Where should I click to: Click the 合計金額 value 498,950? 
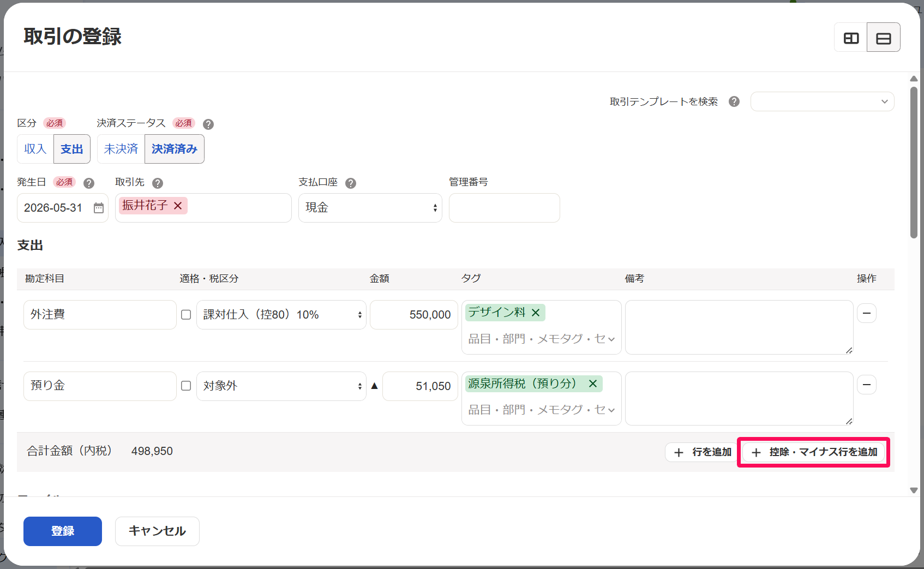pos(152,451)
